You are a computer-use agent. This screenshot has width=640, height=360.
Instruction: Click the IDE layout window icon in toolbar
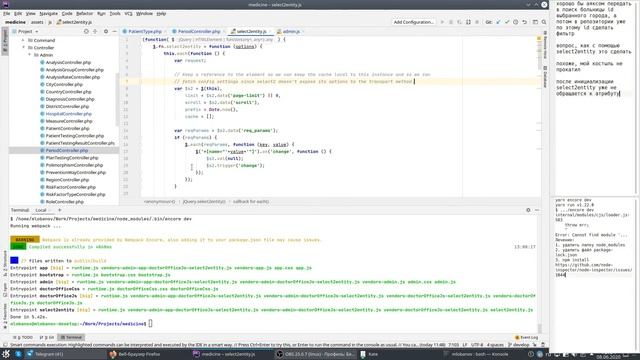point(535,22)
